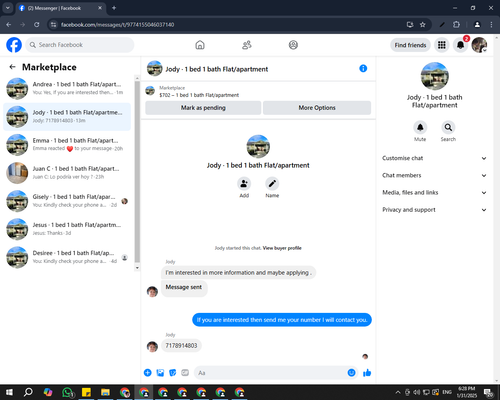Reload the page in the browser
Image resolution: width=500 pixels, height=400 pixels.
click(37, 25)
